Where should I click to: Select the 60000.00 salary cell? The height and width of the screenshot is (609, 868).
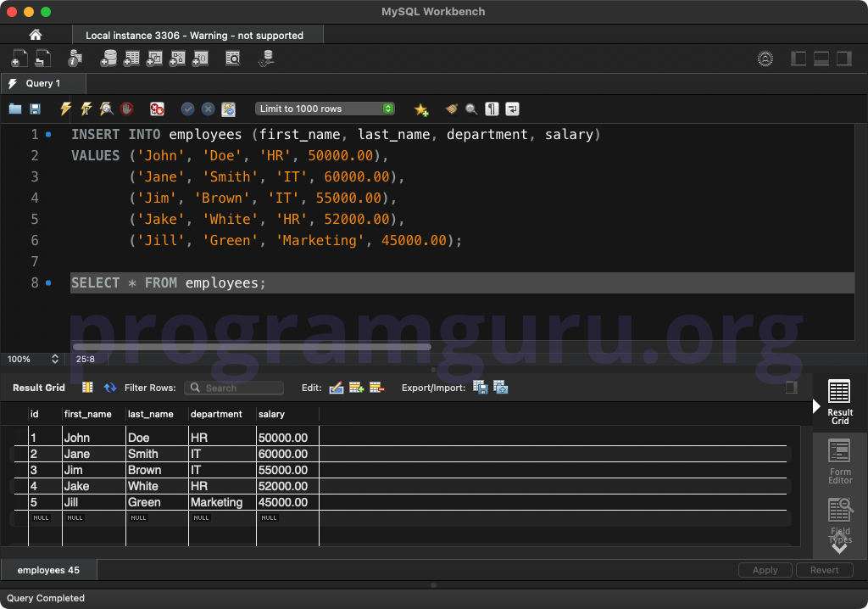tap(288, 453)
